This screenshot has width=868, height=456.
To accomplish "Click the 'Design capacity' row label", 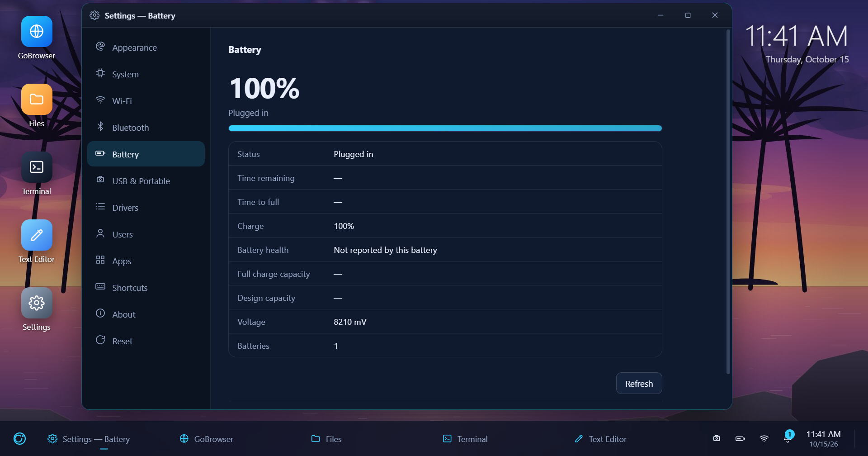I will (x=266, y=298).
